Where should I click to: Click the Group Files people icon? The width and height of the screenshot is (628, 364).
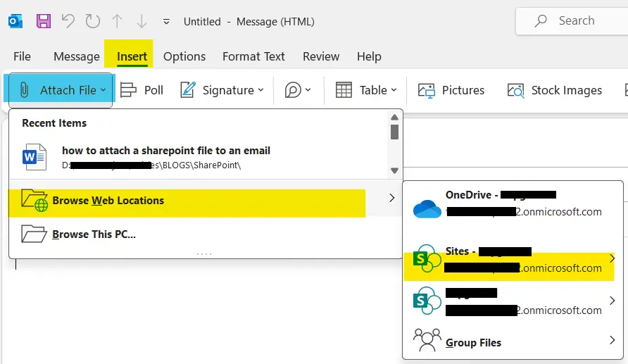pos(427,340)
